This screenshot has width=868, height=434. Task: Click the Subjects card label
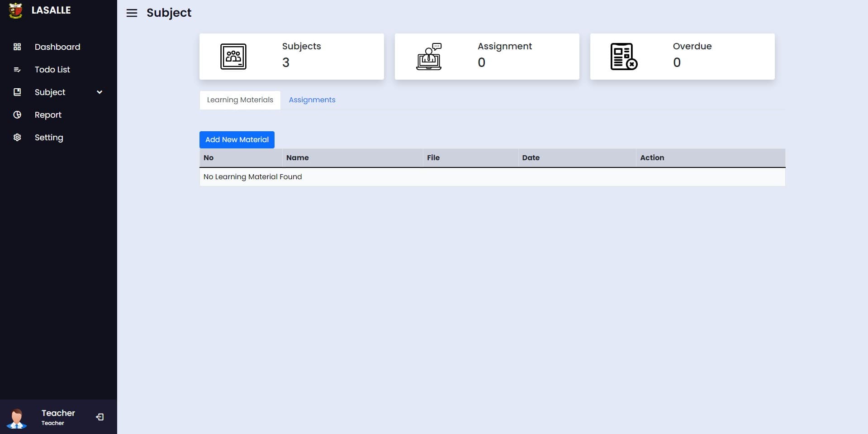click(302, 46)
